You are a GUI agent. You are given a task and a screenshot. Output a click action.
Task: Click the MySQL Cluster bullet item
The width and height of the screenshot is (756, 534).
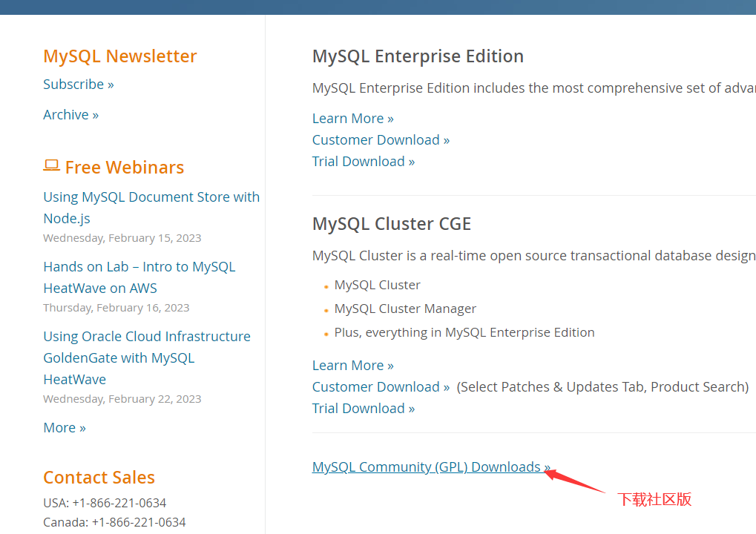pyautogui.click(x=378, y=286)
